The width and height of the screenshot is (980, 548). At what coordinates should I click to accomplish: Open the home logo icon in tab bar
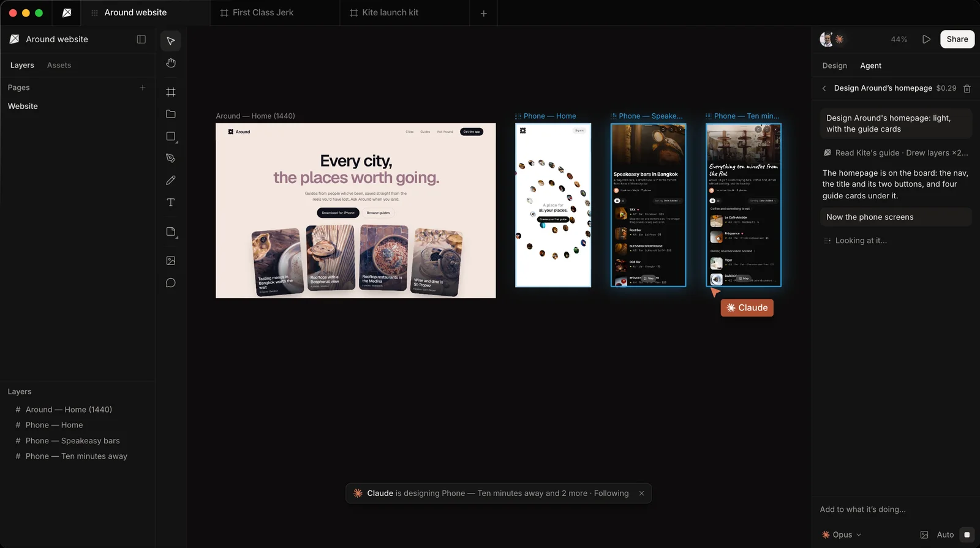pos(67,13)
